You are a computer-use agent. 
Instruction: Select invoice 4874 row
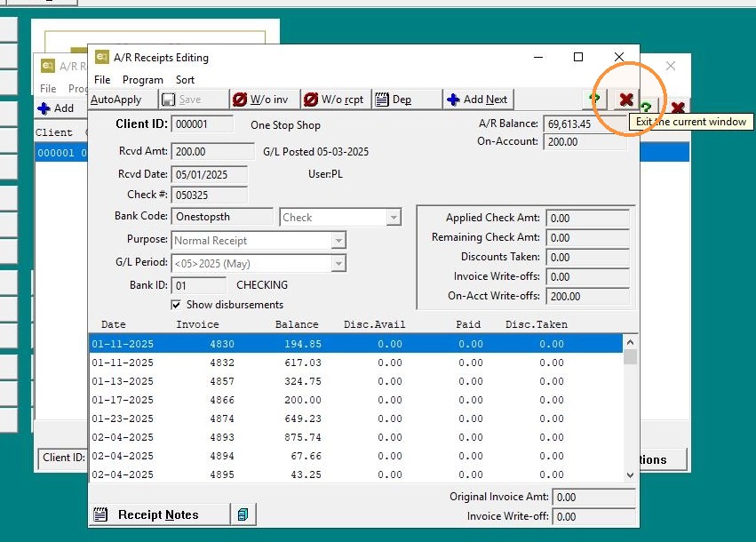pos(356,418)
